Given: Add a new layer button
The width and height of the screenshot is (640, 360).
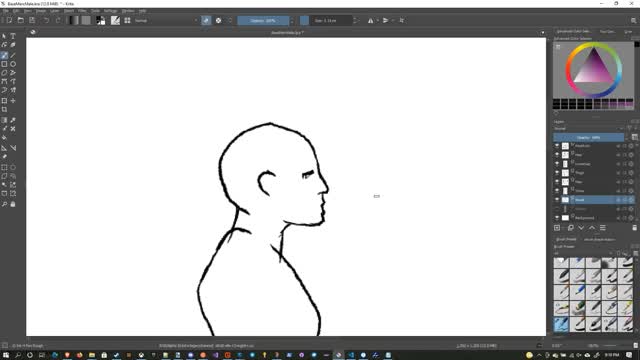Looking at the screenshot, I should (x=557, y=228).
